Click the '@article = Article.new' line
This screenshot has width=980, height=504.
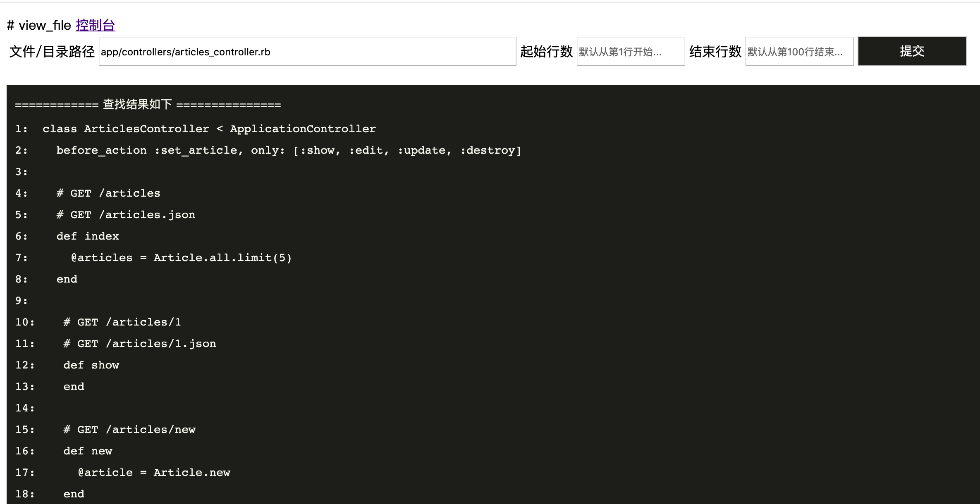[154, 473]
